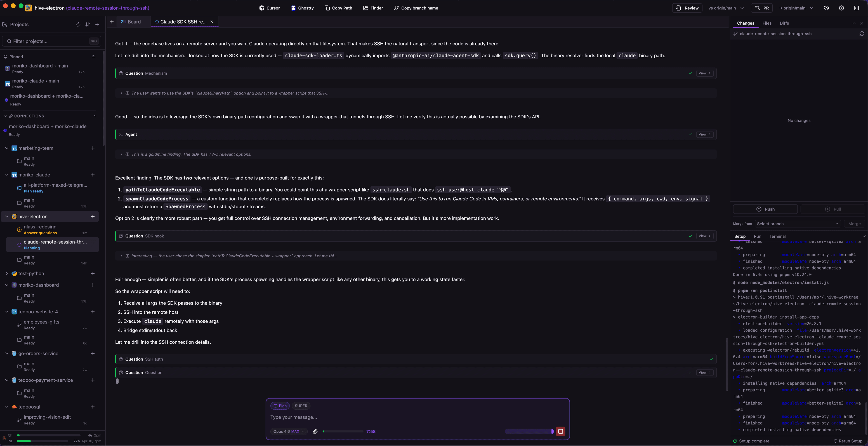Click the sort projects arrows icon
This screenshot has height=446, width=868.
(x=88, y=25)
